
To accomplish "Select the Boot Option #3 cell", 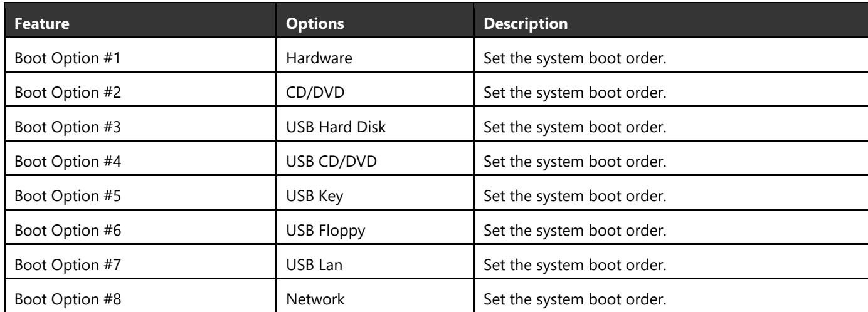I will 142,128.
